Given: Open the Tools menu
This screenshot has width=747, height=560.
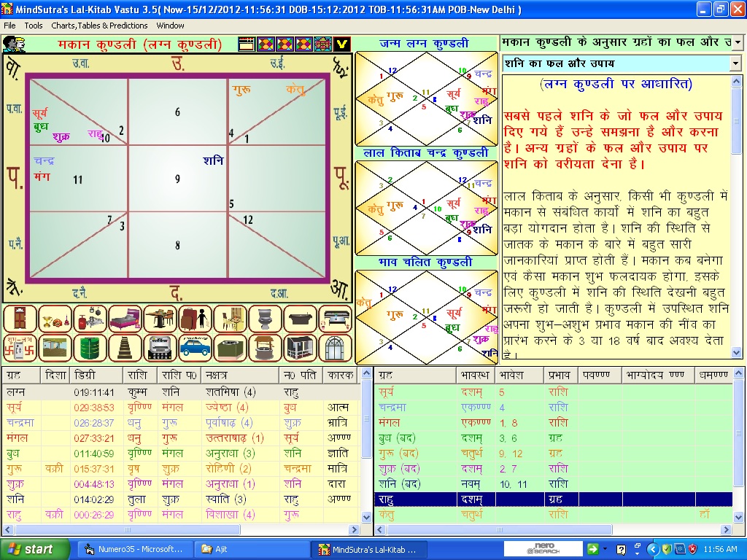Looking at the screenshot, I should pyautogui.click(x=34, y=26).
